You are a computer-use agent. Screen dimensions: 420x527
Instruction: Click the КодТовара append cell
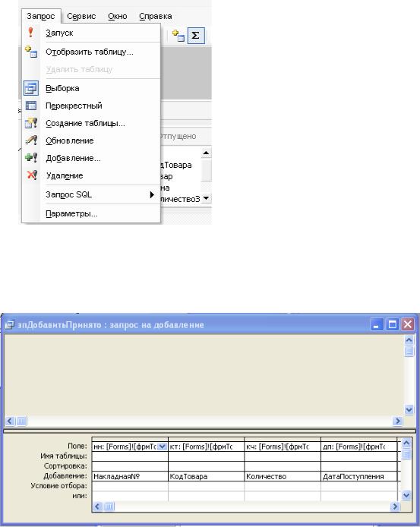pos(206,476)
